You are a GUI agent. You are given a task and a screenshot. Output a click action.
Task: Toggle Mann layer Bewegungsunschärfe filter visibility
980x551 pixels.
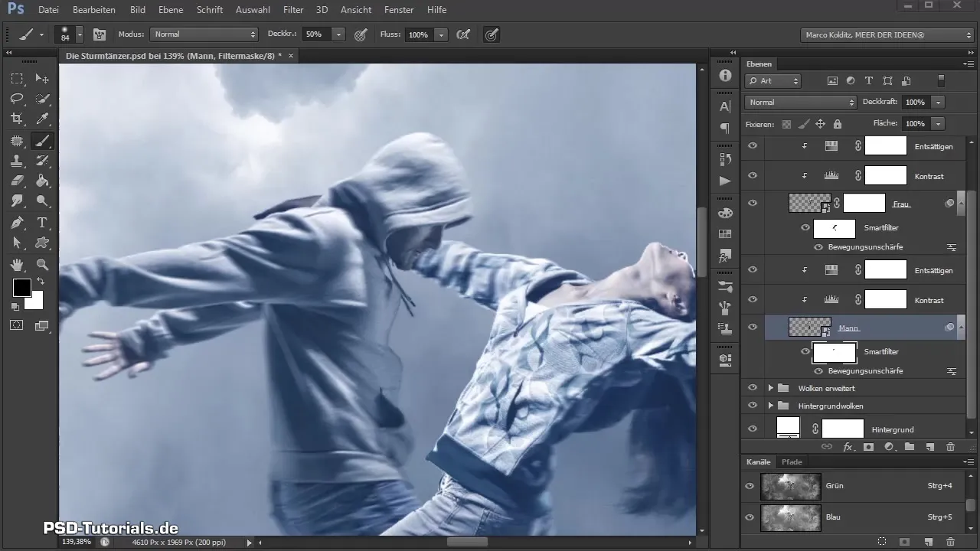pyautogui.click(x=818, y=371)
